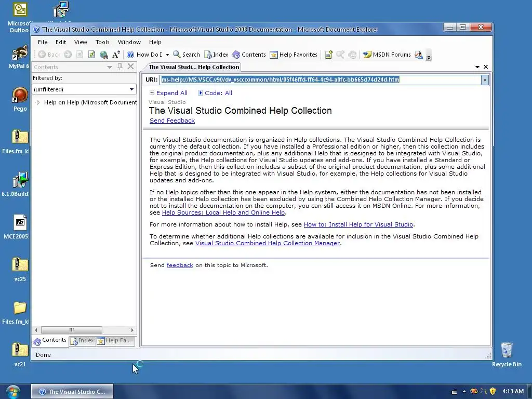Click Expand All in the topic
532x399 pixels.
coord(169,93)
